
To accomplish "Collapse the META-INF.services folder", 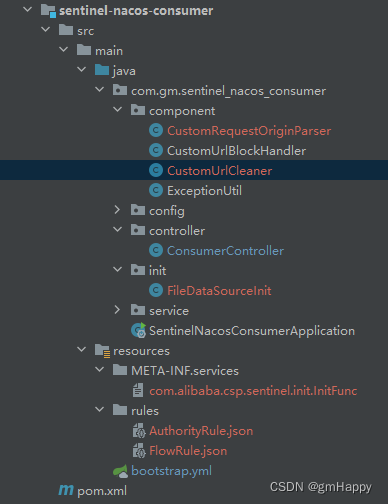I will [x=99, y=369].
